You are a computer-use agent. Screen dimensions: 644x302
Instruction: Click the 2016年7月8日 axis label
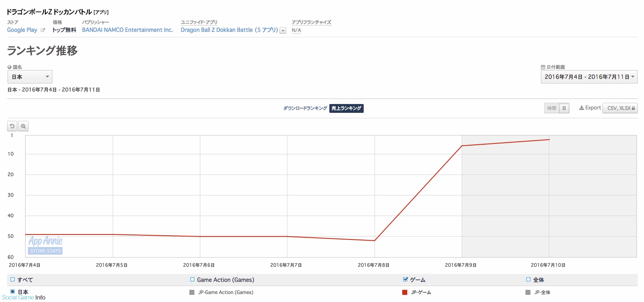tap(373, 265)
